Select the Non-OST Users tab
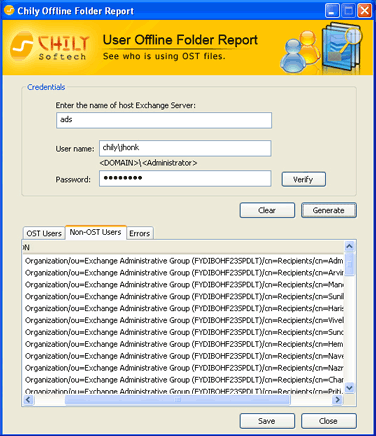The height and width of the screenshot is (436, 376). pyautogui.click(x=96, y=232)
